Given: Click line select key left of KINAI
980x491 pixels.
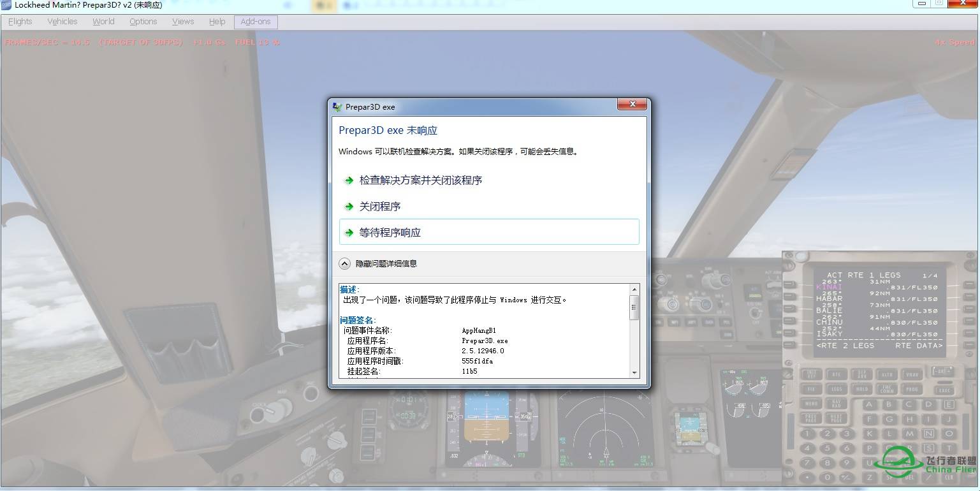Looking at the screenshot, I should tap(789, 285).
